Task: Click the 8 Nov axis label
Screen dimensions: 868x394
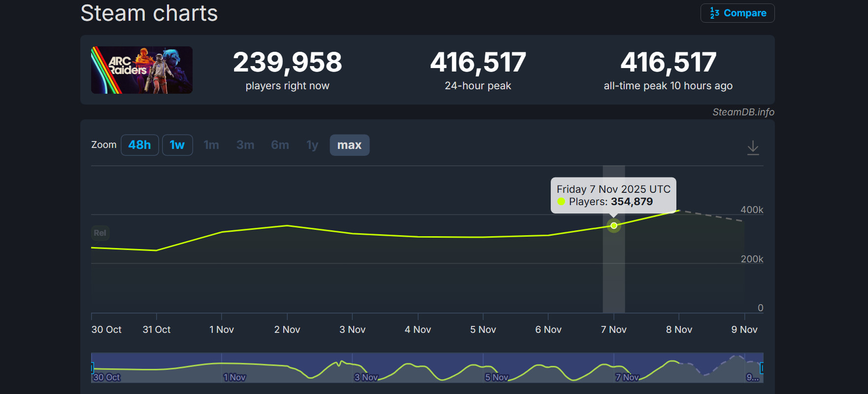Action: pyautogui.click(x=679, y=329)
